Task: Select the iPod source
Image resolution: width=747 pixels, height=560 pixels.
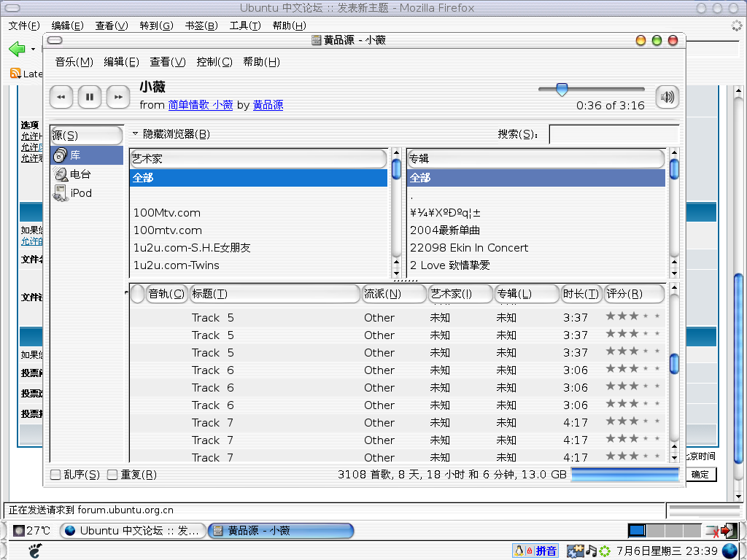Action: pyautogui.click(x=87, y=193)
